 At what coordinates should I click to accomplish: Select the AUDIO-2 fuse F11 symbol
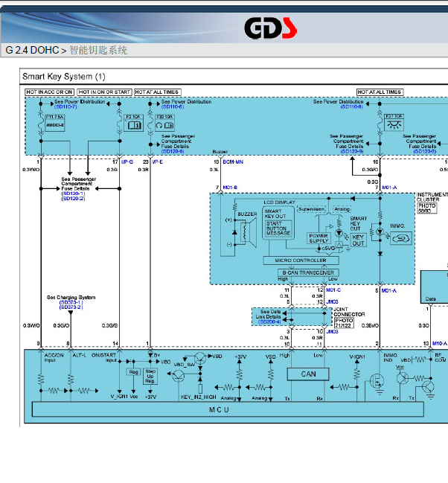click(55, 123)
